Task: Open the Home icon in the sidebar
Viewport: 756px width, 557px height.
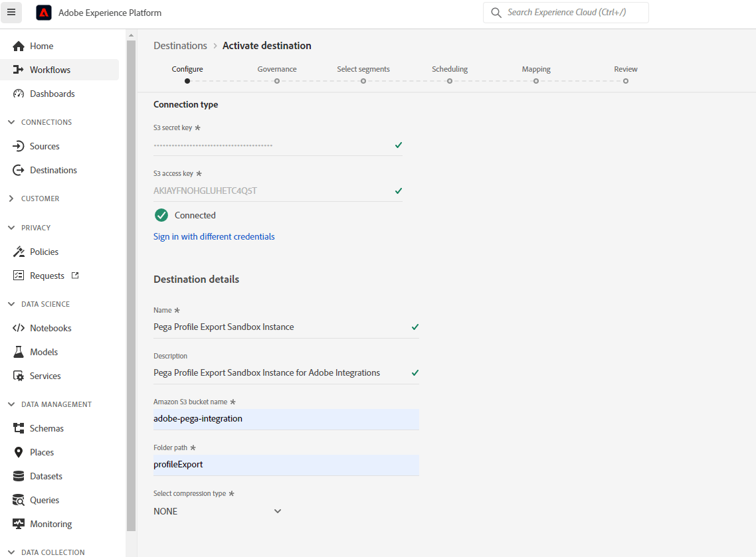Action: 19,45
